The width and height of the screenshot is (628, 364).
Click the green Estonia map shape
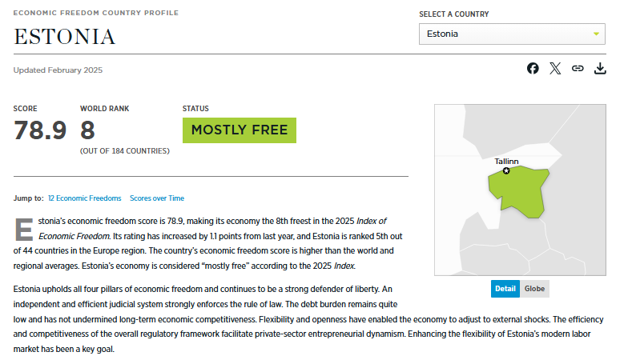pyautogui.click(x=521, y=190)
